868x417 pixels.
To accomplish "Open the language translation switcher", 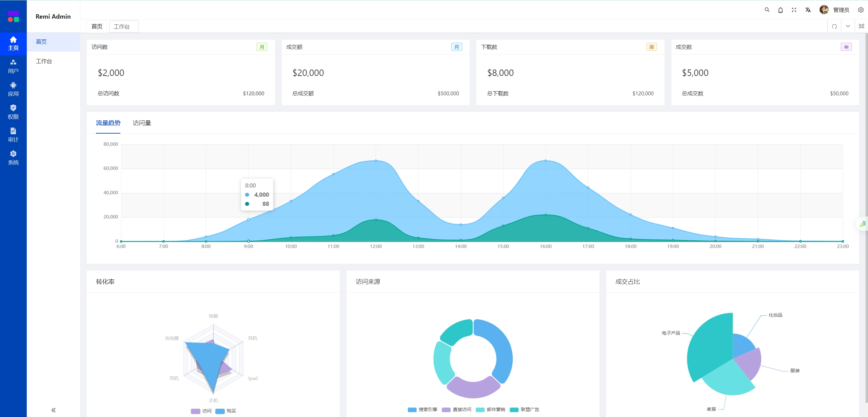I will click(x=808, y=10).
